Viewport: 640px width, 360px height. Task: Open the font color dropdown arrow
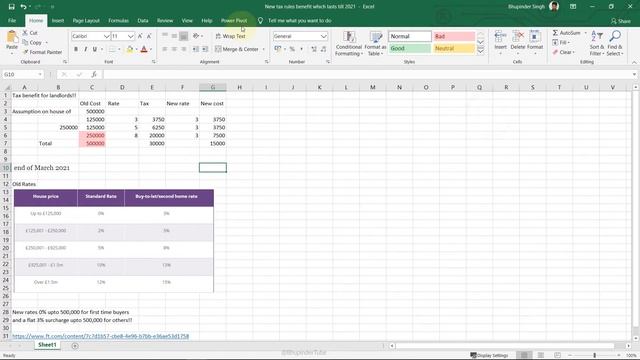coord(151,49)
